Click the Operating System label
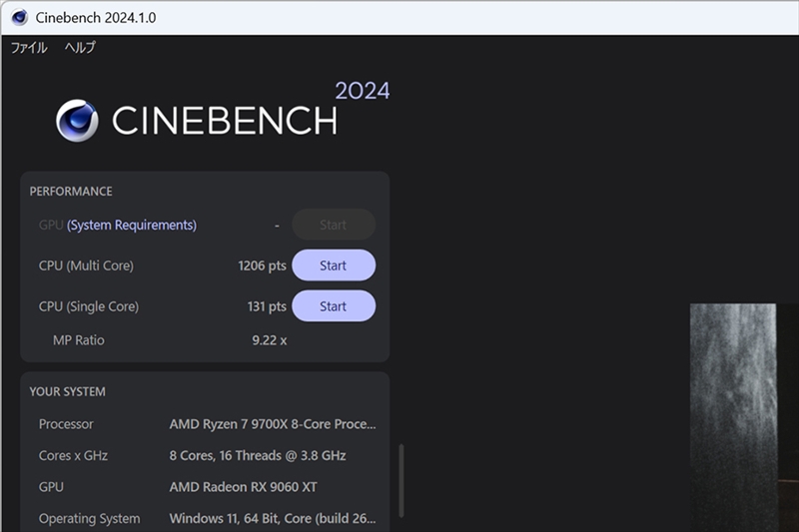The width and height of the screenshot is (799, 532). coord(89,518)
